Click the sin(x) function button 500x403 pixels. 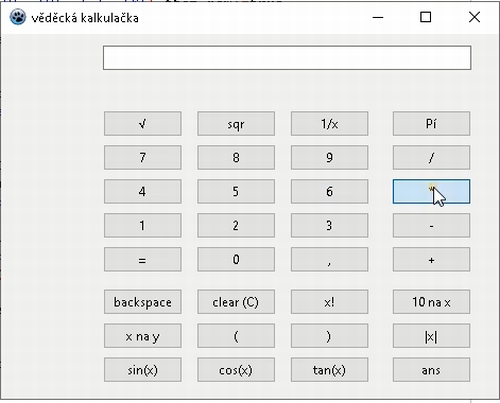click(143, 370)
